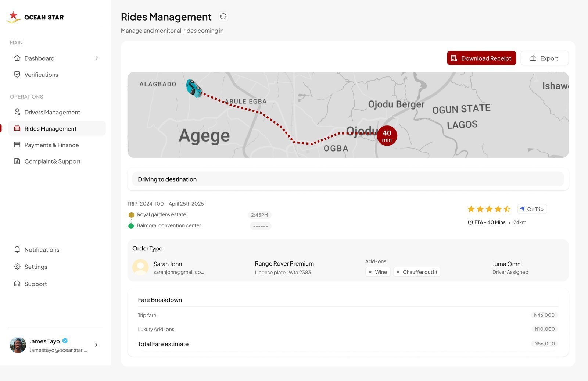Viewport: 588px width, 381px height.
Task: Click the Ocean Star logo
Action: (x=35, y=17)
